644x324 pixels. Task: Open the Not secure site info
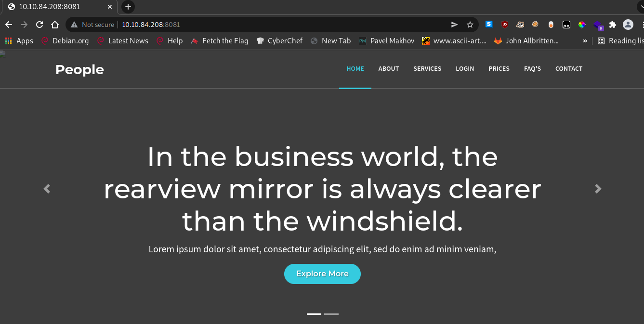point(92,25)
